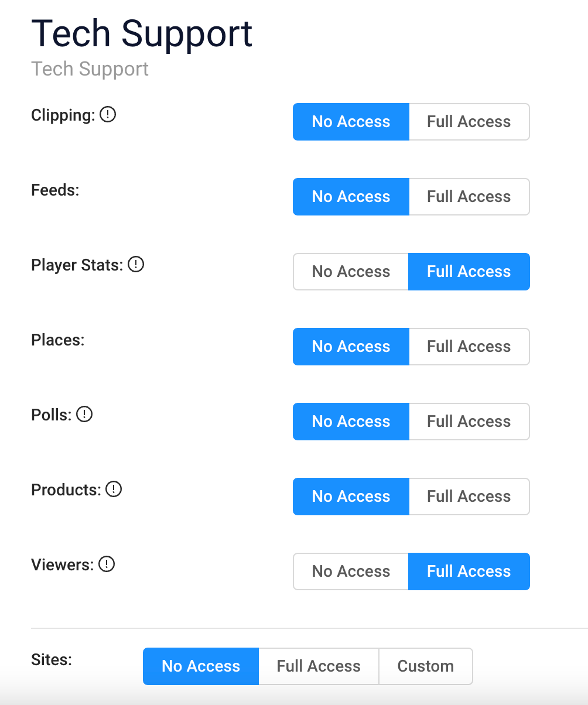Select No Access option for Sites

tap(201, 666)
